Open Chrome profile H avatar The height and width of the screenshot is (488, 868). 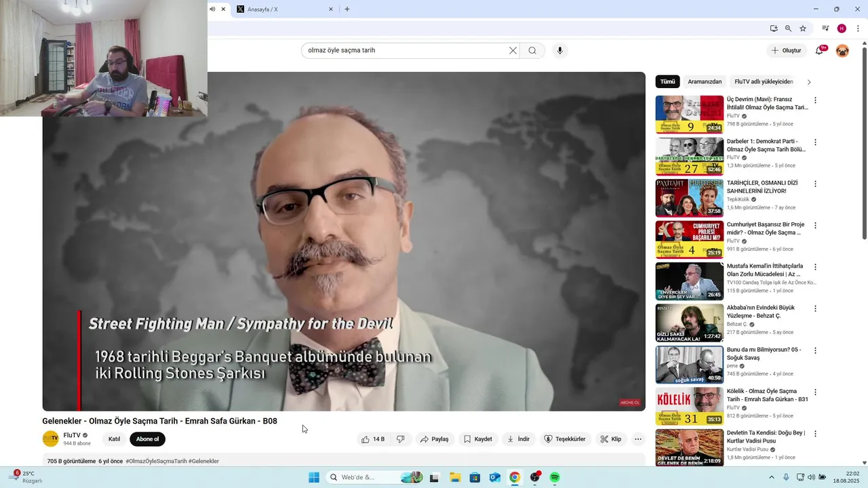coord(842,28)
